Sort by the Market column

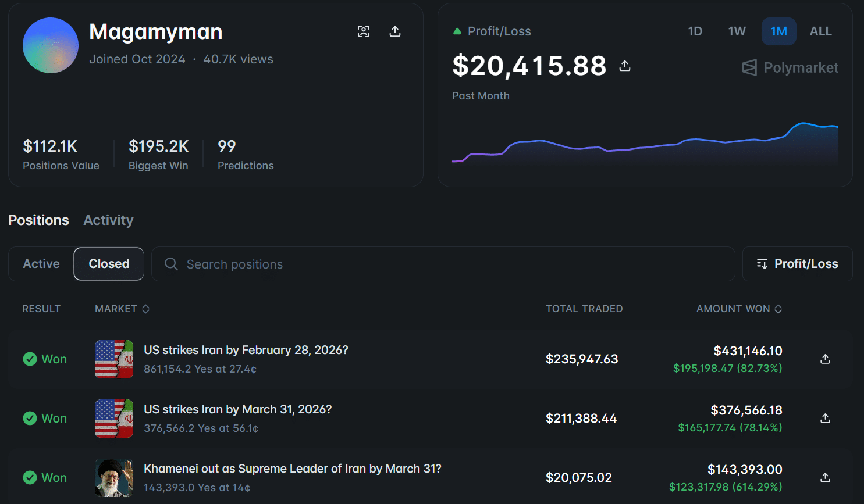coord(122,309)
